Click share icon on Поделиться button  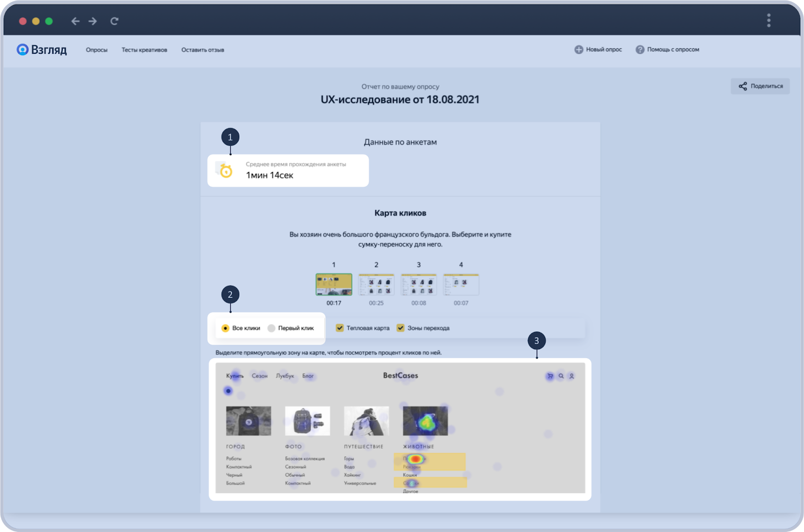click(x=743, y=86)
